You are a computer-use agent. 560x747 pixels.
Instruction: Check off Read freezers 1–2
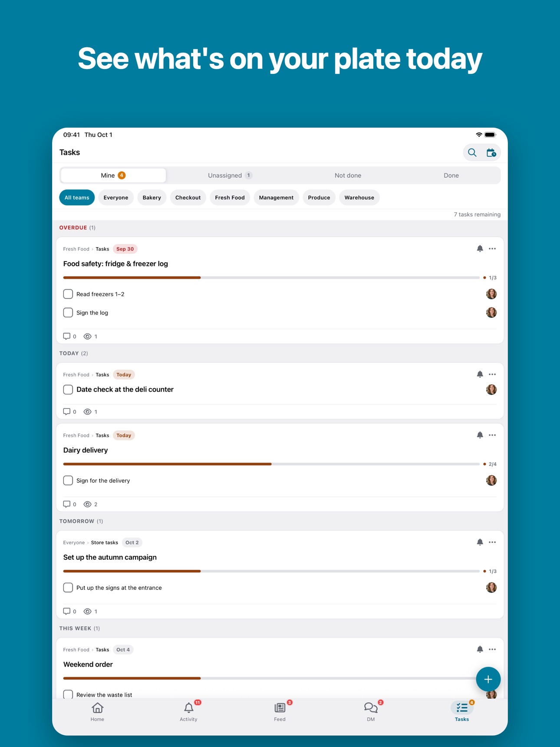coord(68,294)
